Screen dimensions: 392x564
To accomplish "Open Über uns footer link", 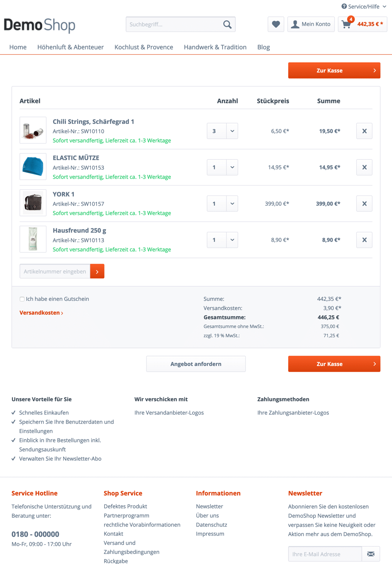I will pyautogui.click(x=207, y=516).
